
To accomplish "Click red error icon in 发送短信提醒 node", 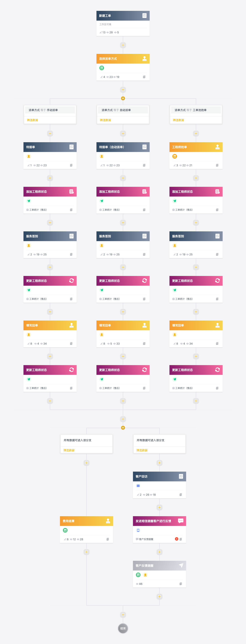I will click(177, 539).
